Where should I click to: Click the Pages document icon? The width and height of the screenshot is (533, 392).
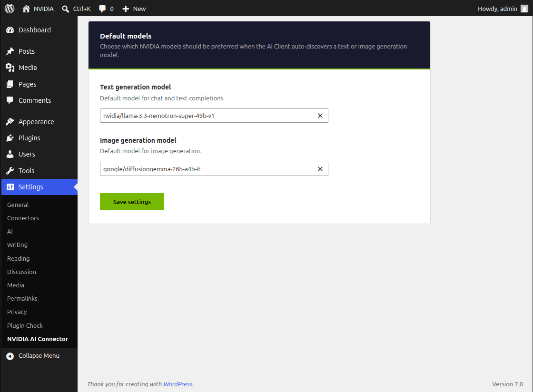pos(10,84)
